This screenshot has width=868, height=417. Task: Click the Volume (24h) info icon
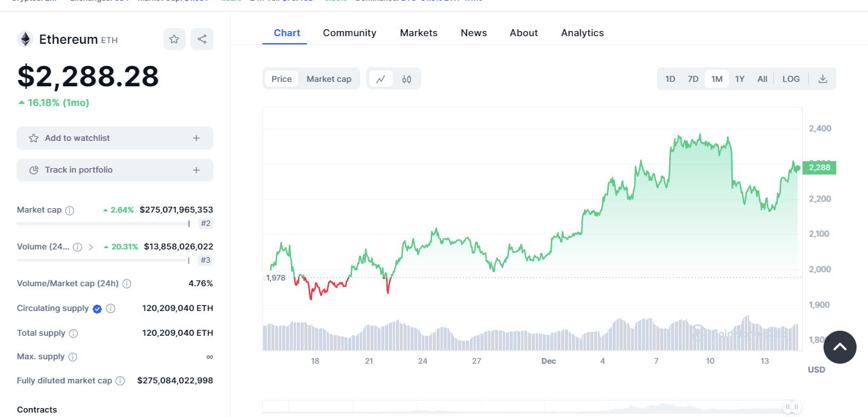pos(78,247)
